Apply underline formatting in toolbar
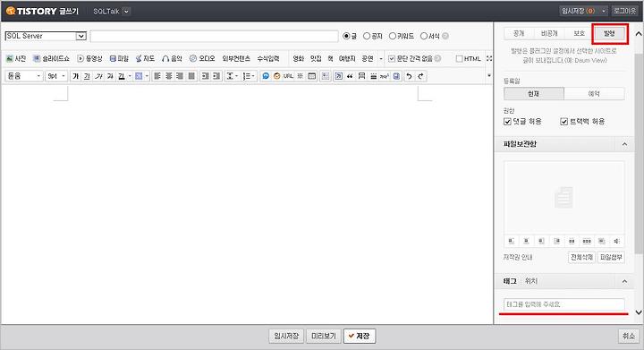Screen dimensions: 644x350 [x=87, y=76]
